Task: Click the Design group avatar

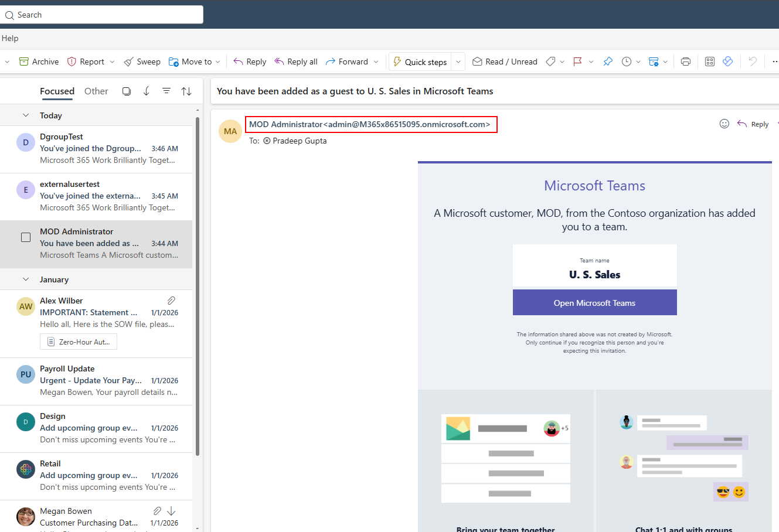Action: click(x=26, y=422)
